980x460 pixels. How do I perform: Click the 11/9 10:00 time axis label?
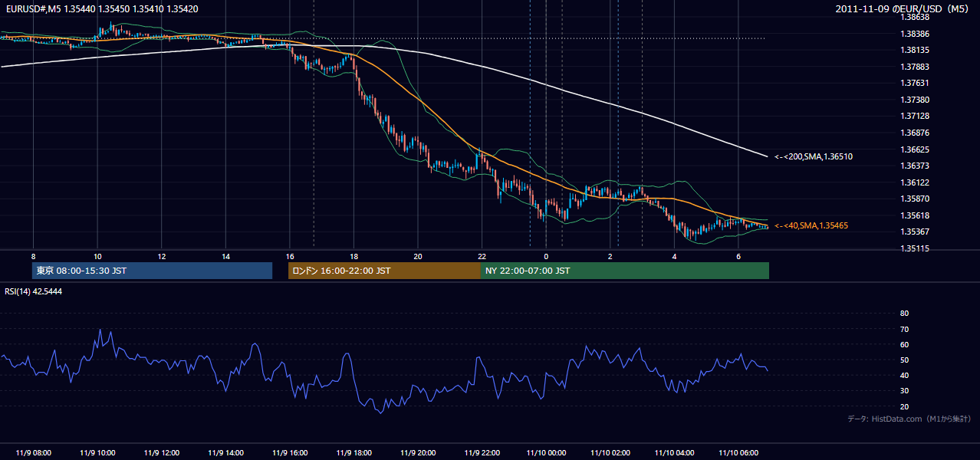point(97,453)
